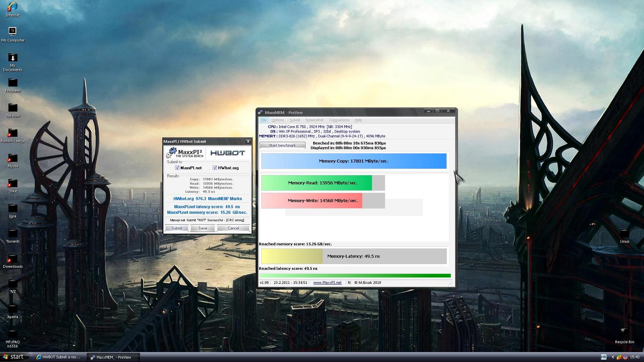Click the Reached memory score 15.26 GB/sec text
The height and width of the screenshot is (362, 644).
(x=295, y=244)
